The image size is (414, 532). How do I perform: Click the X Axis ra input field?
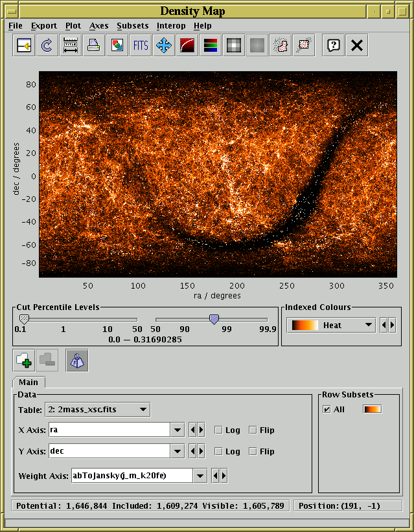pos(108,430)
